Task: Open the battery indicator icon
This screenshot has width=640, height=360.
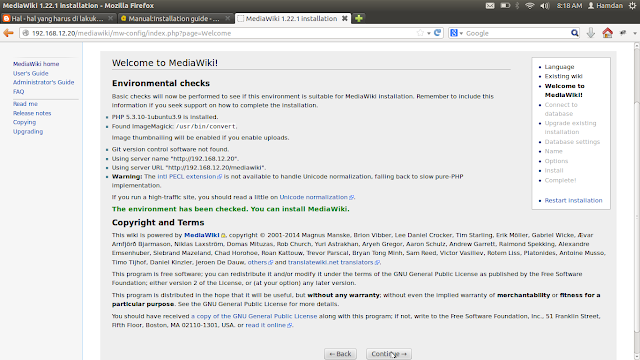Action: point(505,6)
